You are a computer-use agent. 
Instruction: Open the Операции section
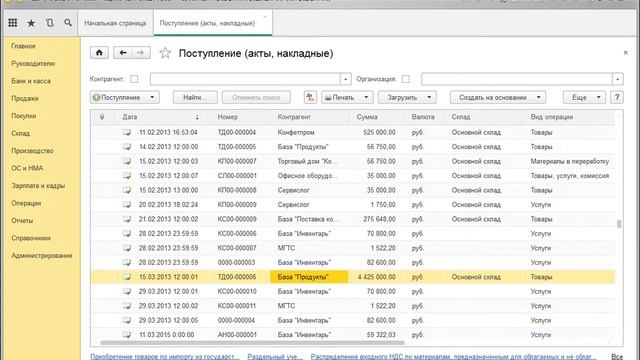click(x=26, y=203)
